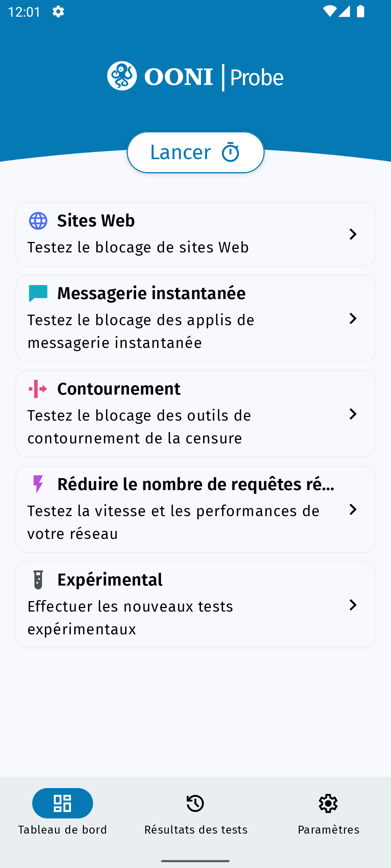
Task: Click the Android status bar settings gear
Action: (58, 12)
